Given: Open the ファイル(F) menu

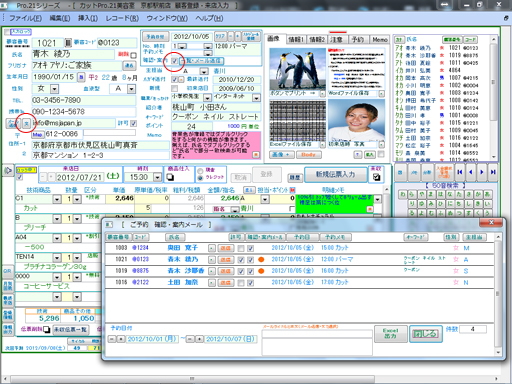Looking at the screenshot, I should pyautogui.click(x=25, y=18).
